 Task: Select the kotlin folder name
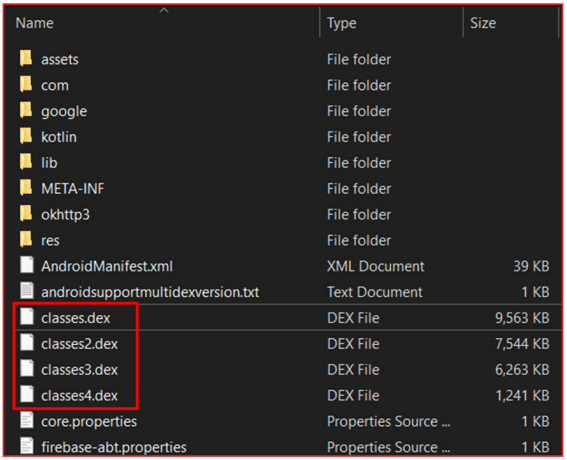[59, 137]
